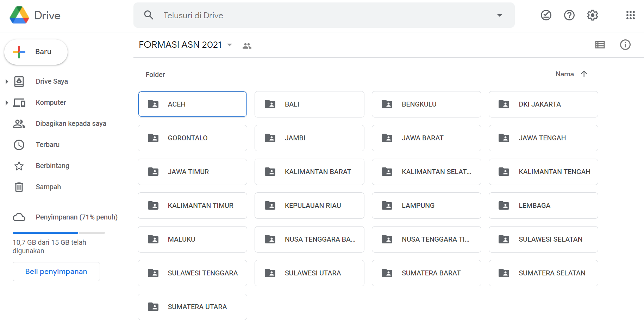
Task: View sharing members of FORMASI ASN 2021
Action: [x=247, y=45]
